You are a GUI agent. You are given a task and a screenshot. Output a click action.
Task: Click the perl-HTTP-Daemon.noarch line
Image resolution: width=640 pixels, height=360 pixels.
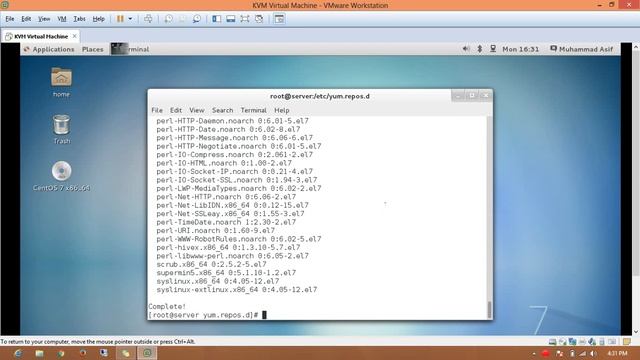tap(233, 121)
